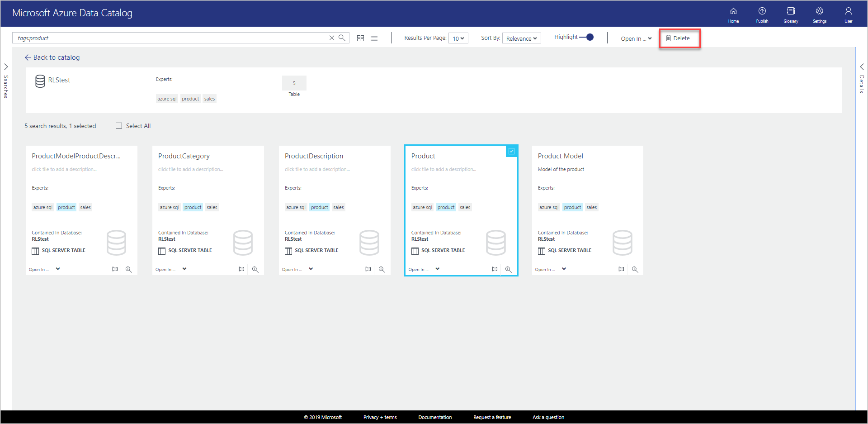Clear the search box text
Screen dimensions: 868x424
click(332, 38)
